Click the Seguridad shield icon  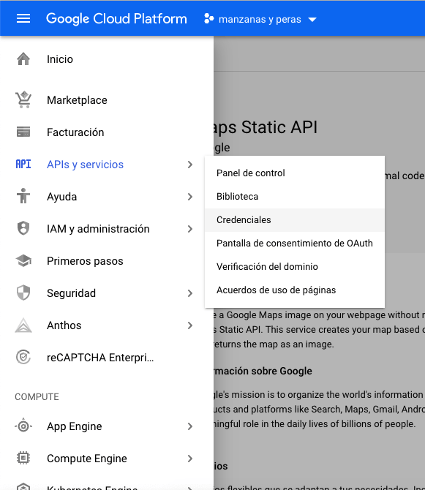coord(23,293)
